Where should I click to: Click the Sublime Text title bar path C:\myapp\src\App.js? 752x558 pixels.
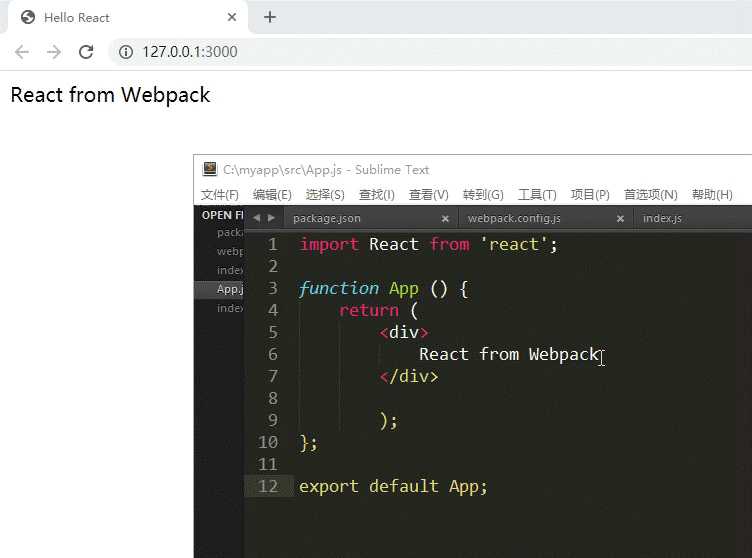point(282,169)
